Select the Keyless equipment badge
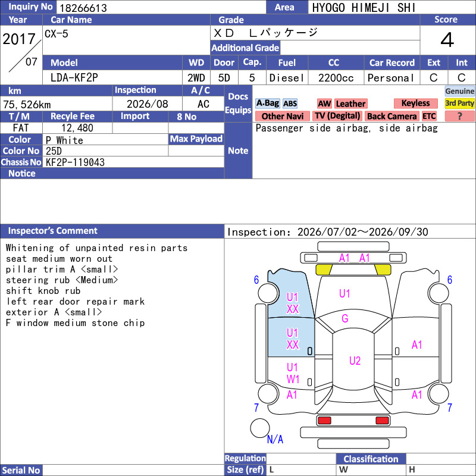 click(x=415, y=103)
